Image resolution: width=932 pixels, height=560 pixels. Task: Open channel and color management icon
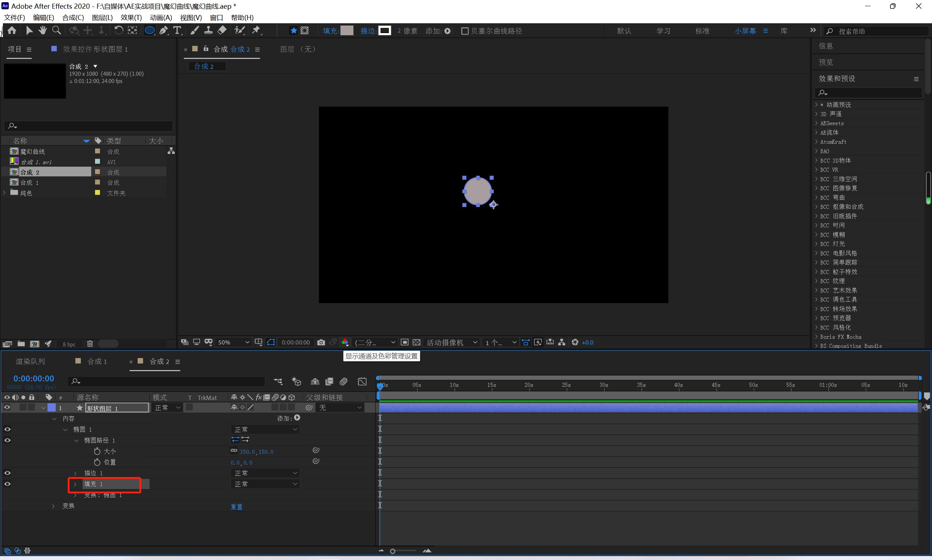345,342
